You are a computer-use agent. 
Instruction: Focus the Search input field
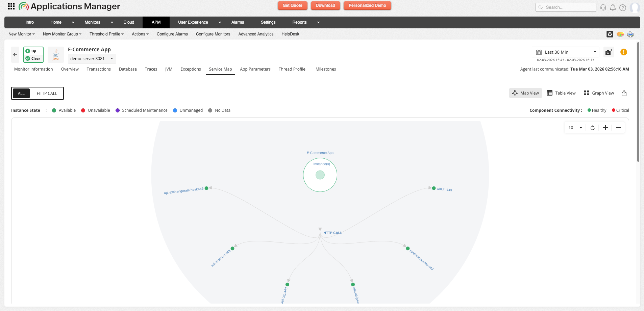566,7
